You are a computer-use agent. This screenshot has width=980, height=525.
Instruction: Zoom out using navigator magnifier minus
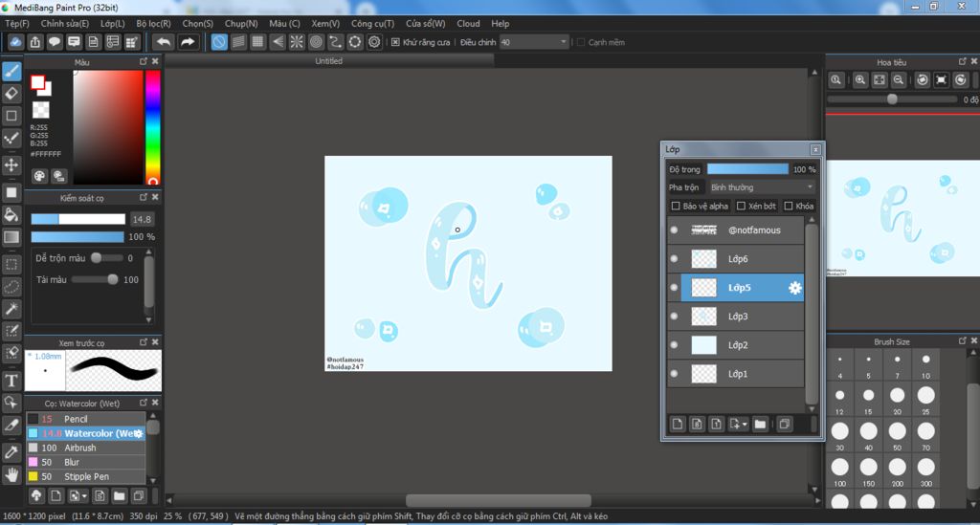(898, 80)
